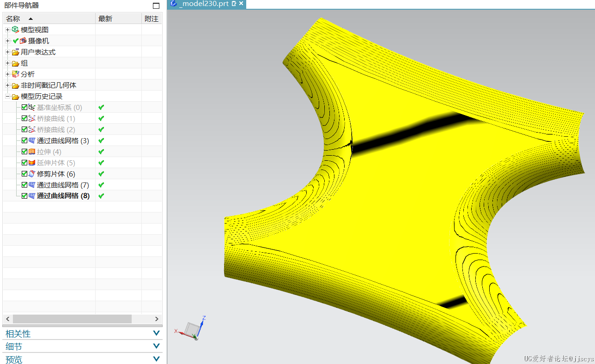Click the 用户表达式 folder icon
595x364 pixels.
pyautogui.click(x=15, y=52)
